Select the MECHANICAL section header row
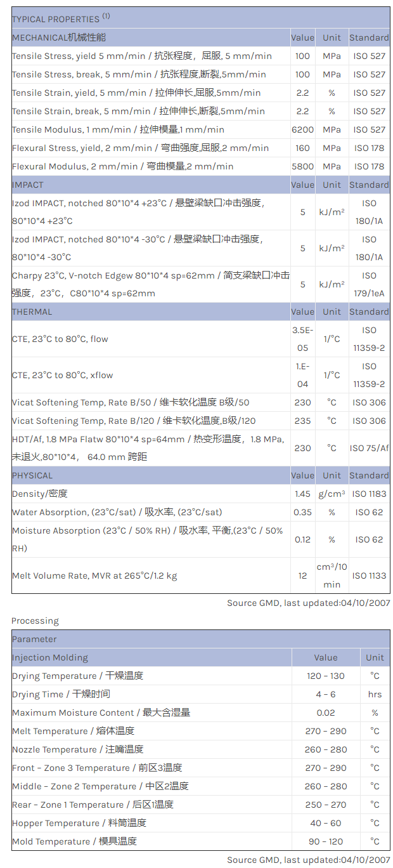This screenshot has height=868, width=393. [x=59, y=37]
